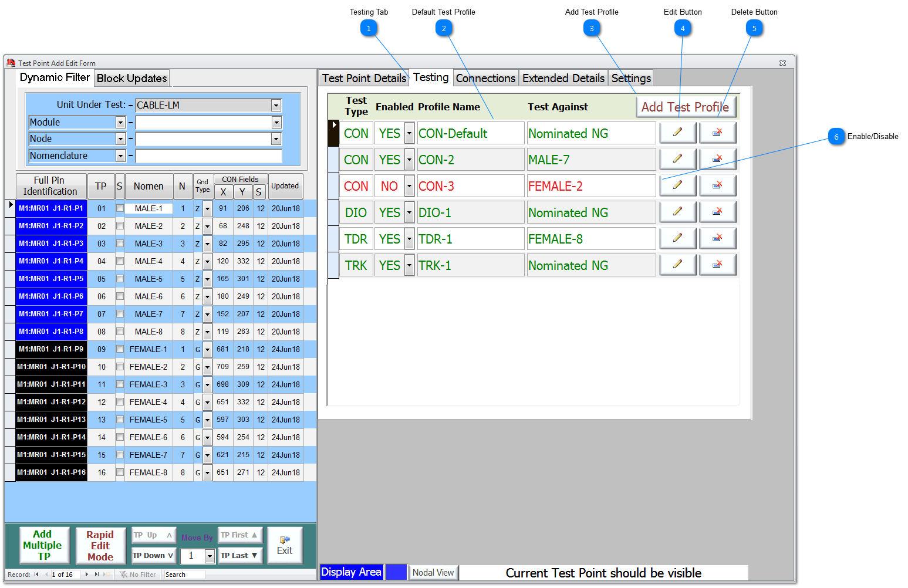Image resolution: width=908 pixels, height=588 pixels.
Task: Switch to the Connections tab
Action: click(x=485, y=78)
